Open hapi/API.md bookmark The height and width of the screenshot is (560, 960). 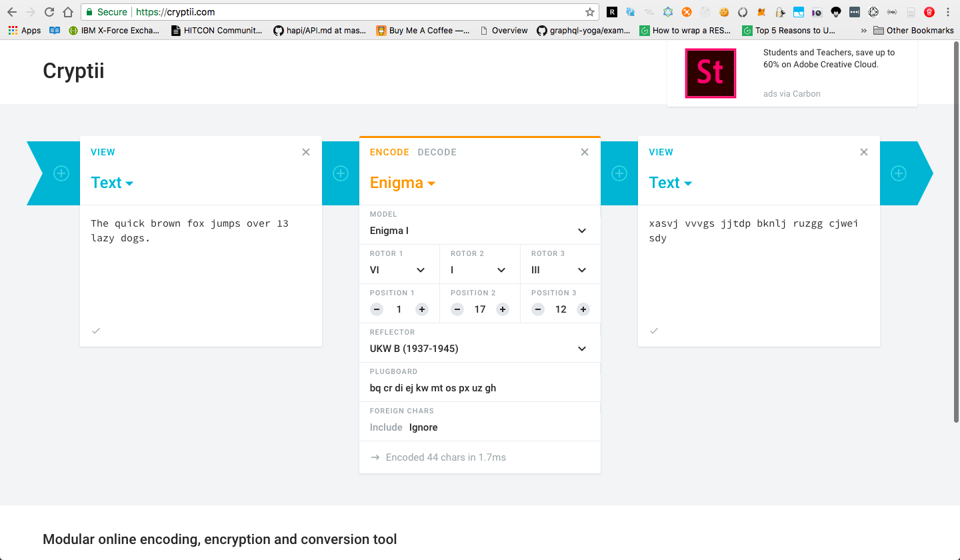pyautogui.click(x=320, y=30)
